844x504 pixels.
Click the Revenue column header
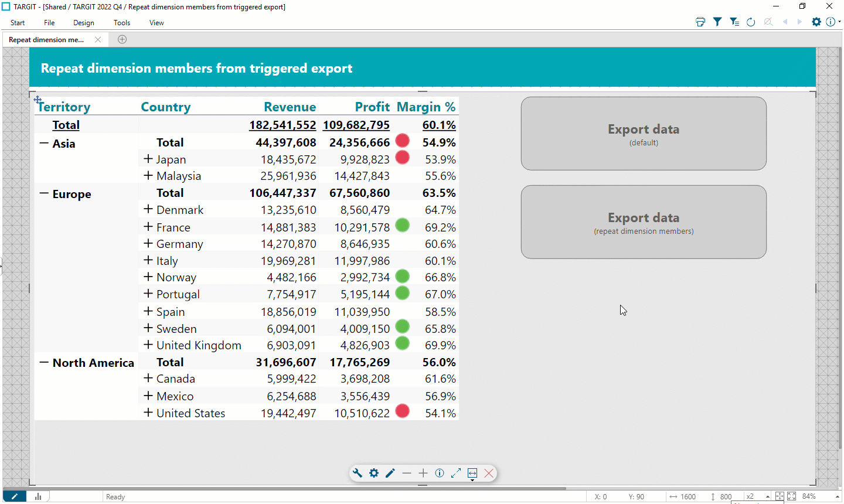290,107
